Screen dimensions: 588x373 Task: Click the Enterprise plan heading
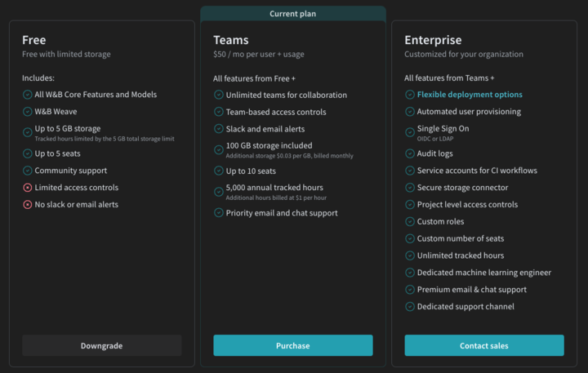point(433,40)
